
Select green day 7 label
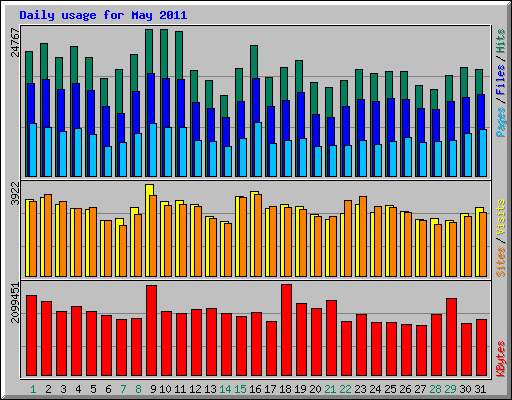[x=123, y=389]
